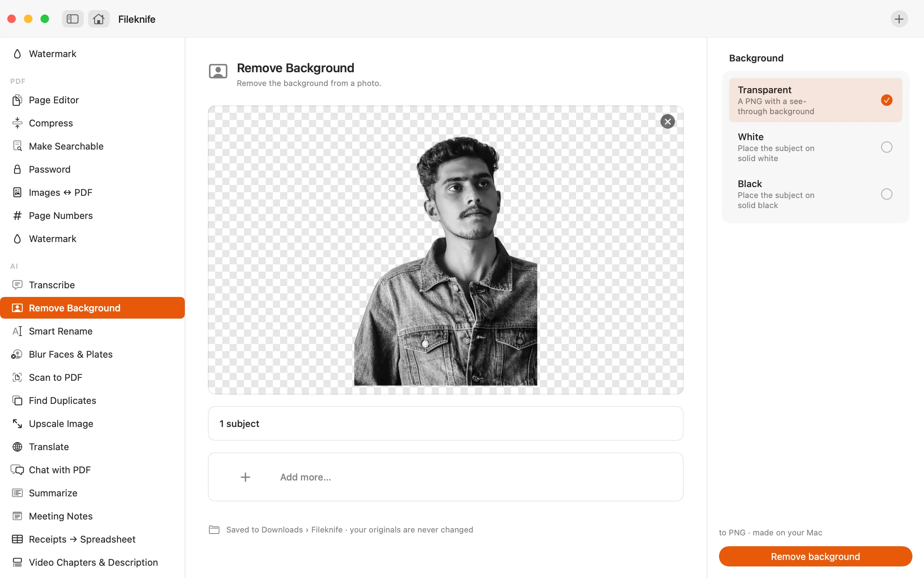This screenshot has height=578, width=924.
Task: Click the Page Editor document icon
Action: 17,100
